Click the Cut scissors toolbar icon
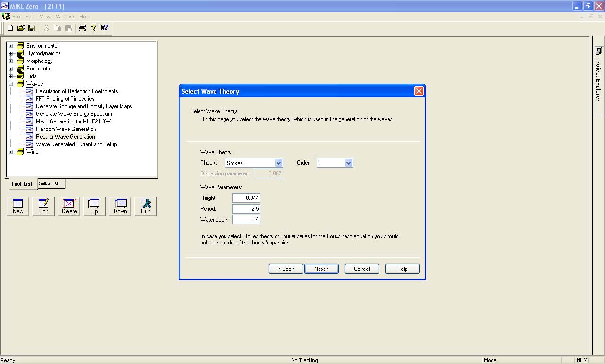Image resolution: width=605 pixels, height=364 pixels. coord(46,28)
